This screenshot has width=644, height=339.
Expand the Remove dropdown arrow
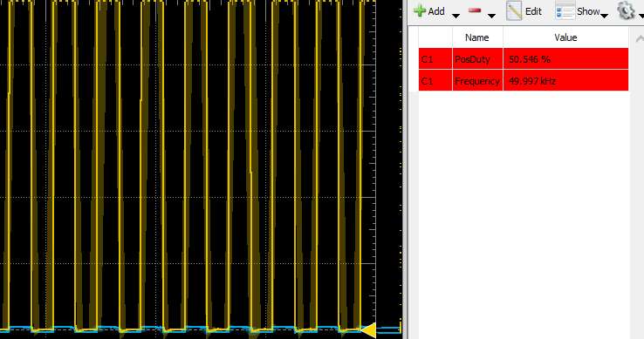coord(491,16)
